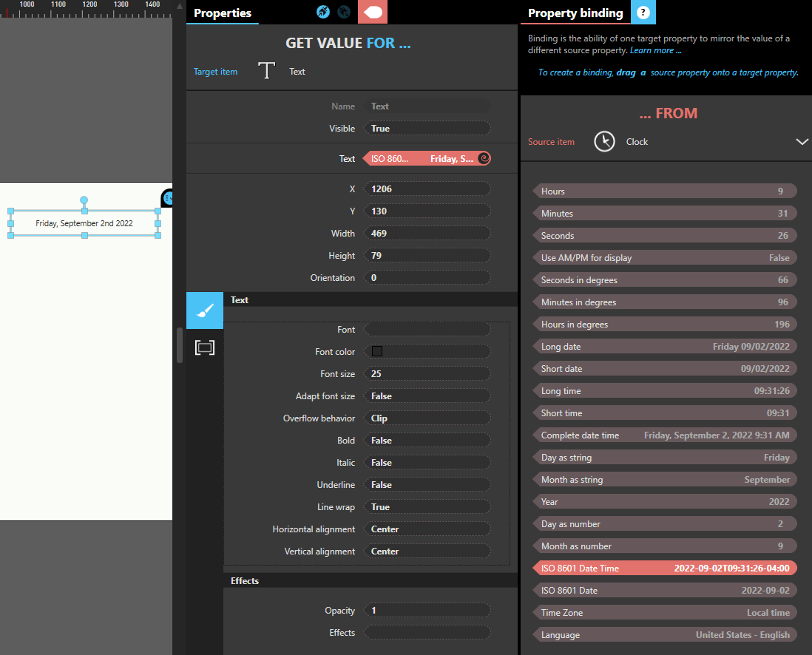This screenshot has height=655, width=812.
Task: Open the Property binding help question mark
Action: click(643, 13)
